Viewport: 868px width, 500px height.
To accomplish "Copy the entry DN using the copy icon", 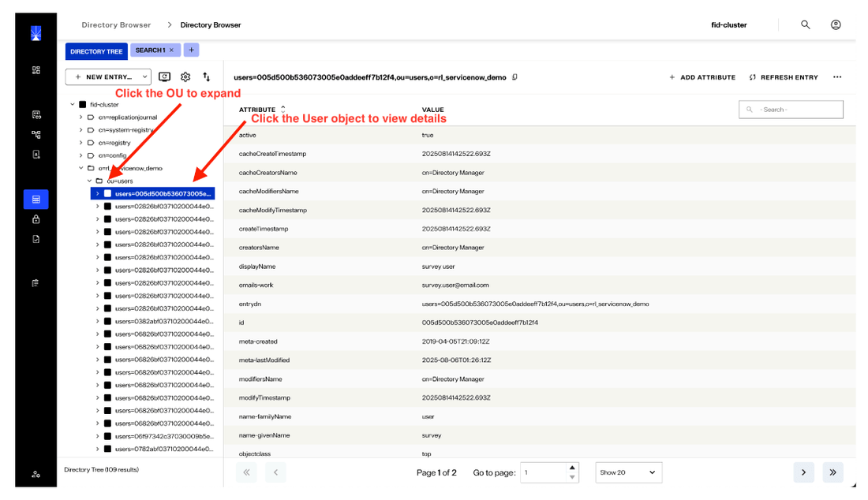I will pos(514,77).
